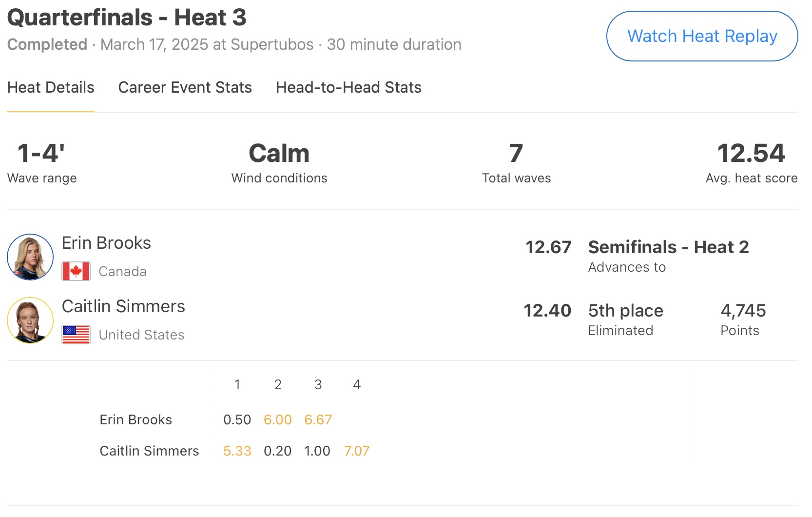Click Caitlin Simmers' heat total 12.40
This screenshot has height=517, width=812.
pos(547,311)
